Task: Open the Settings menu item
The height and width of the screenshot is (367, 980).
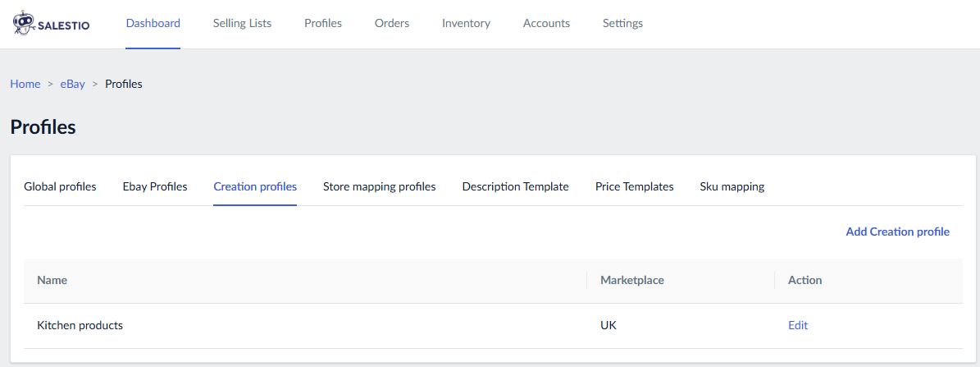Action: pyautogui.click(x=622, y=23)
